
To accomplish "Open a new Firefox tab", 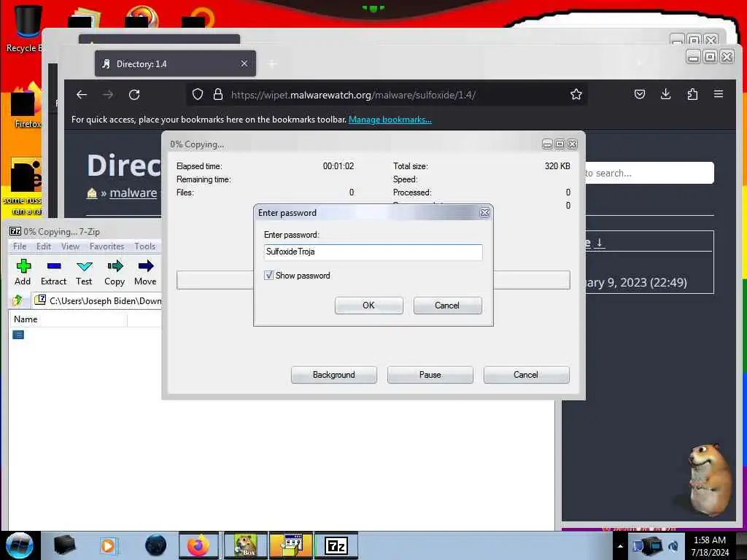I will click(272, 64).
